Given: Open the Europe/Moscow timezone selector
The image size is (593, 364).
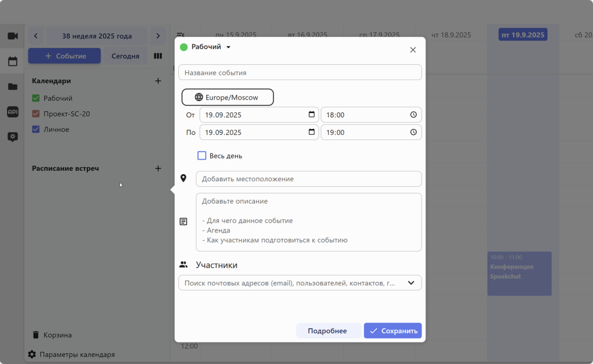Looking at the screenshot, I should (228, 97).
